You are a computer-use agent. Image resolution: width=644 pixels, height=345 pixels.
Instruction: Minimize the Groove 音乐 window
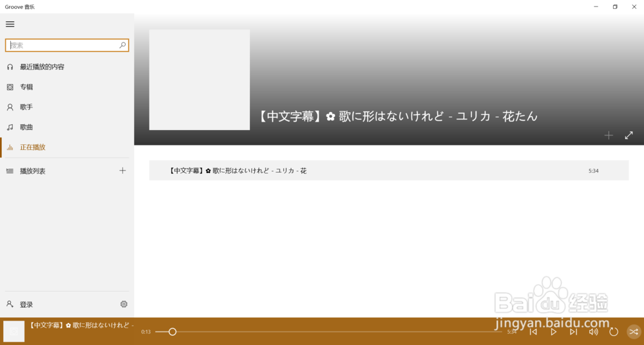596,6
